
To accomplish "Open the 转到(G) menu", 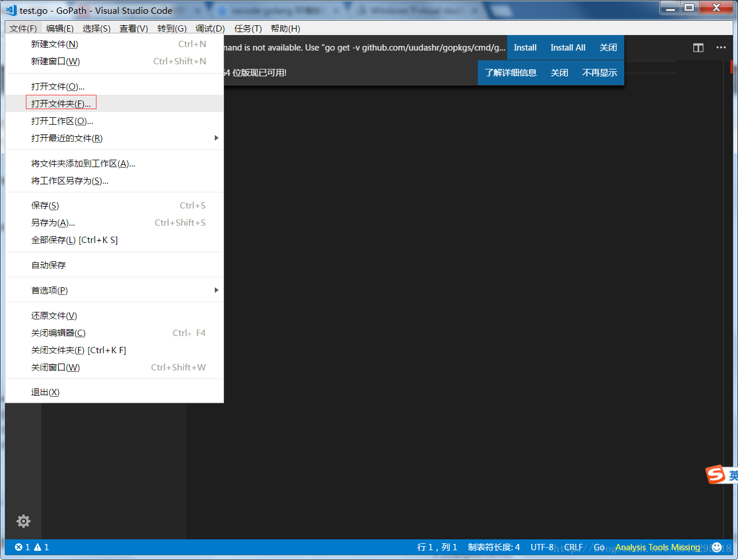I will (172, 29).
